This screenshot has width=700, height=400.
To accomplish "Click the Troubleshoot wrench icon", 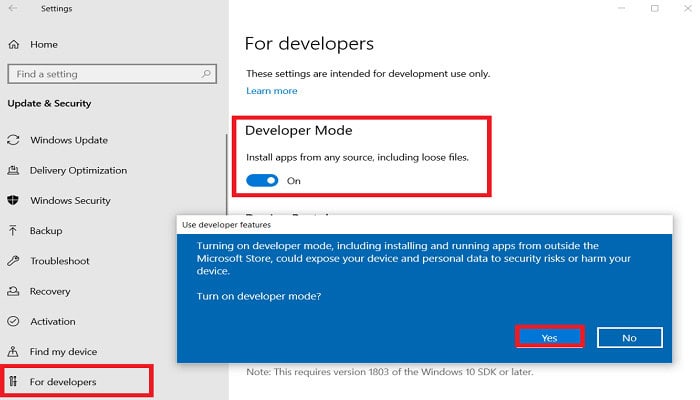I will [13, 261].
